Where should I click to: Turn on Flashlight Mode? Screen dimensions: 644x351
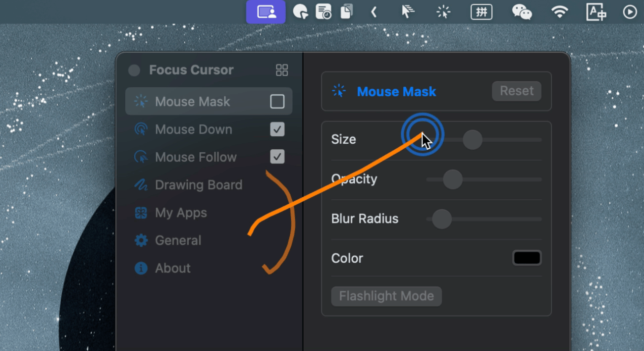point(386,296)
